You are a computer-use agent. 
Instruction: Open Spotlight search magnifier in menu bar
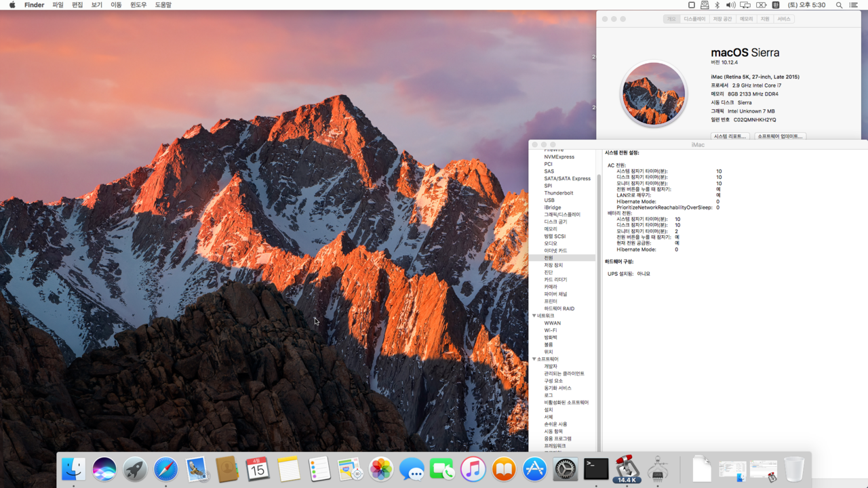(x=839, y=5)
